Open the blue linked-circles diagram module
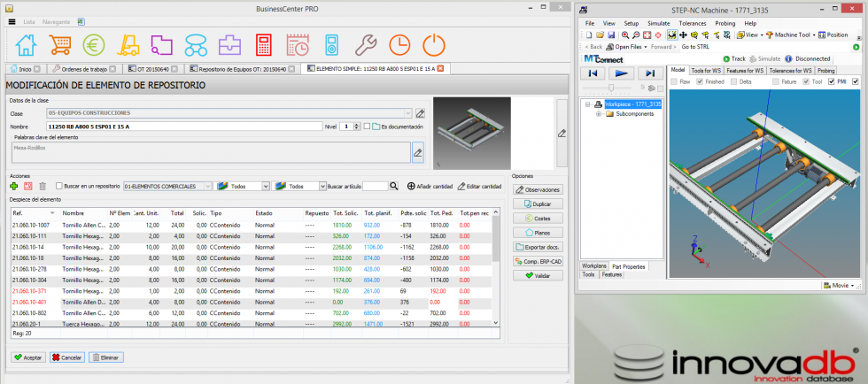The width and height of the screenshot is (868, 384). 196,45
